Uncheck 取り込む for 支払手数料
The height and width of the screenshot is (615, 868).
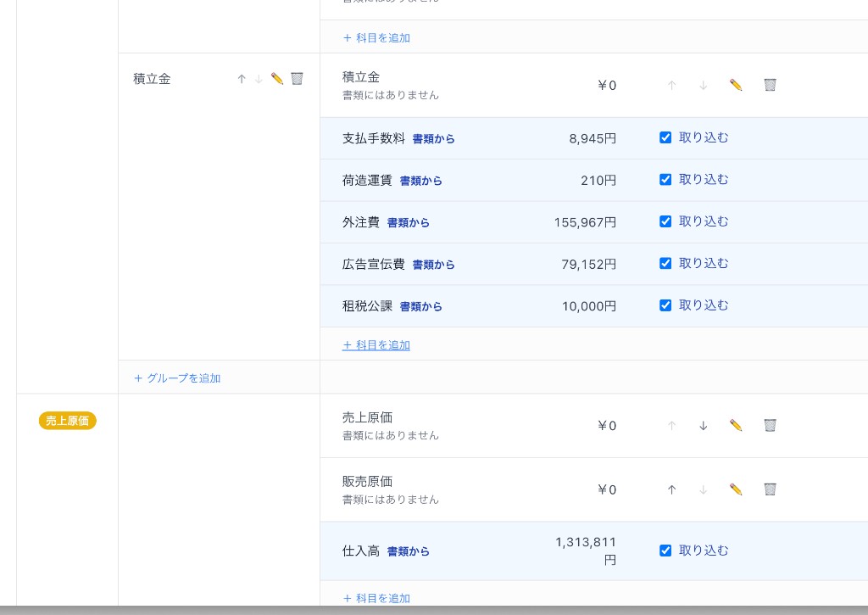[x=665, y=137]
